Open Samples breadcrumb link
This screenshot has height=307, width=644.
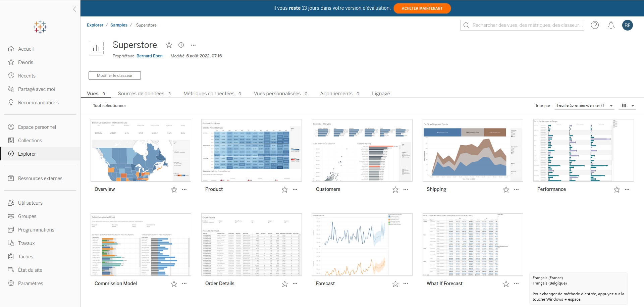tap(119, 25)
